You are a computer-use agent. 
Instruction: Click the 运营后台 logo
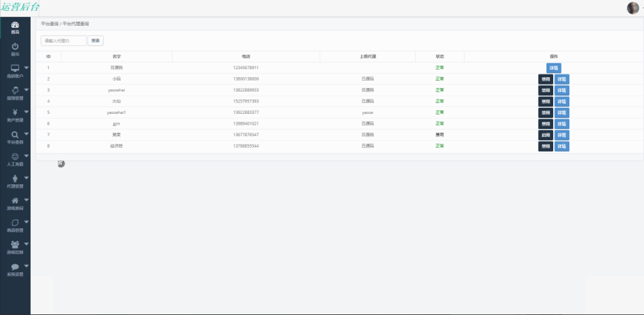coord(20,7)
